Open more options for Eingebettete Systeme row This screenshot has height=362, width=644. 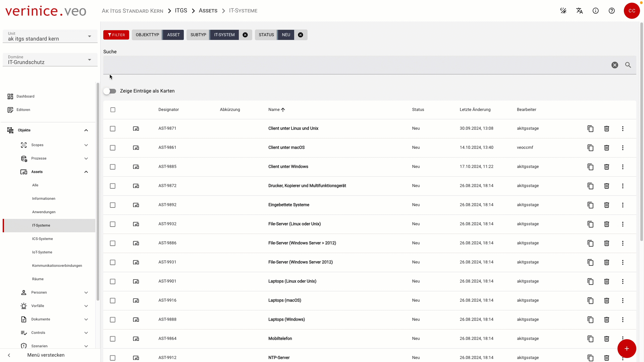tap(623, 205)
